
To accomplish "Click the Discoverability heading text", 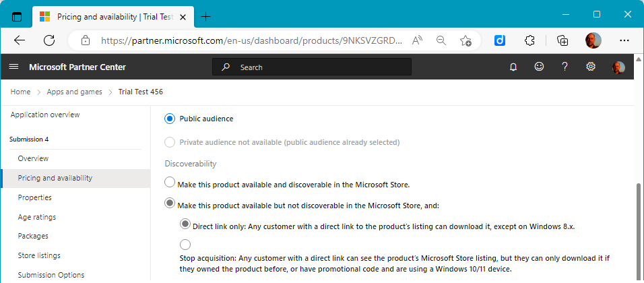I will coord(191,164).
